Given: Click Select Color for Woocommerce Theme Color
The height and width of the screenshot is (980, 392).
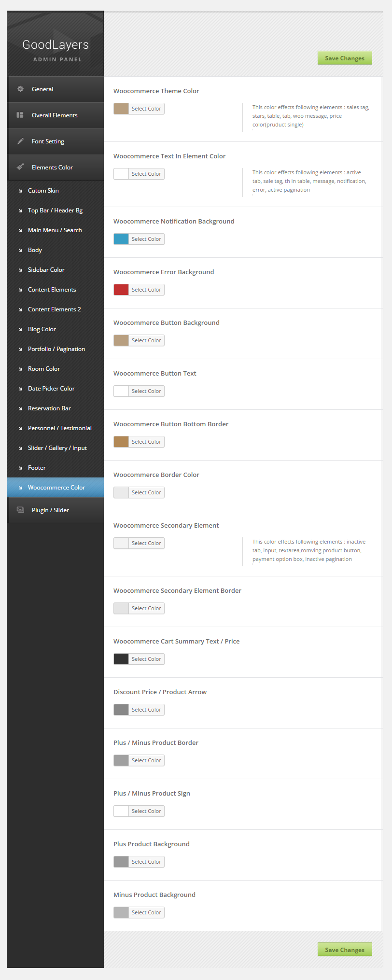Looking at the screenshot, I should (x=146, y=109).
